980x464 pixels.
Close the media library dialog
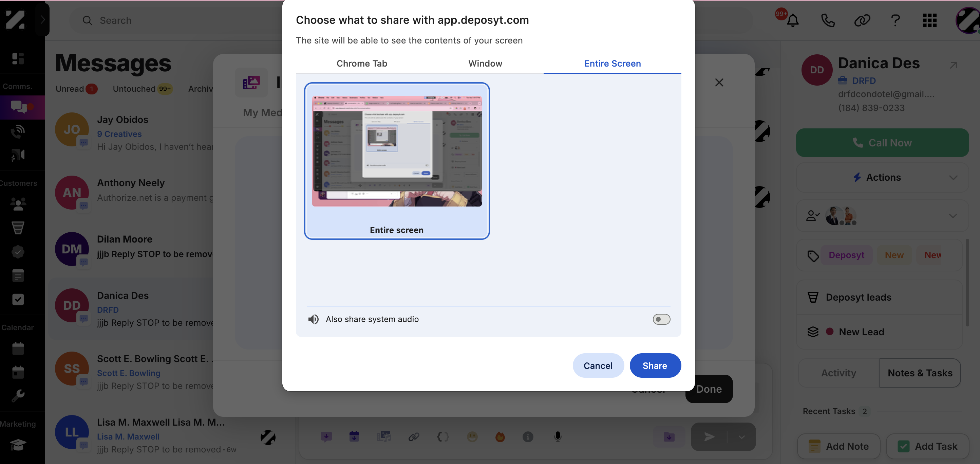[x=719, y=82]
